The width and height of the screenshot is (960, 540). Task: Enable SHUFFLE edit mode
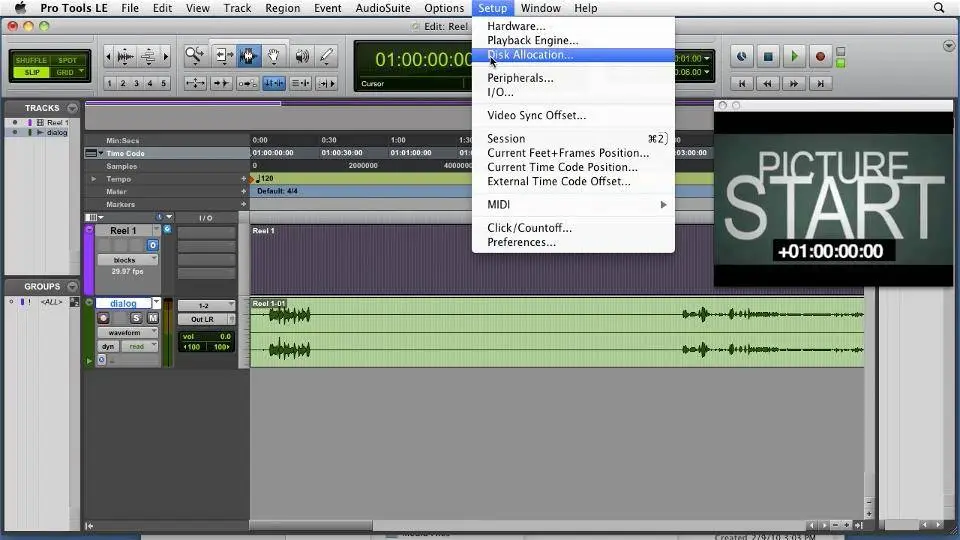point(31,60)
